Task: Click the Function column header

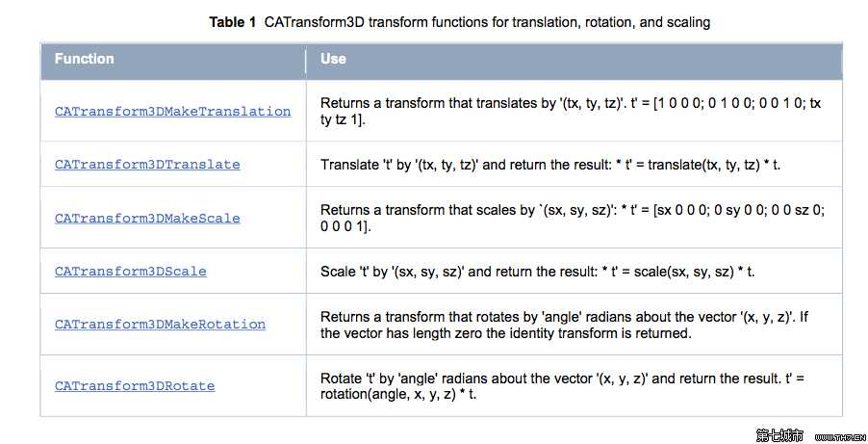Action: [x=85, y=59]
